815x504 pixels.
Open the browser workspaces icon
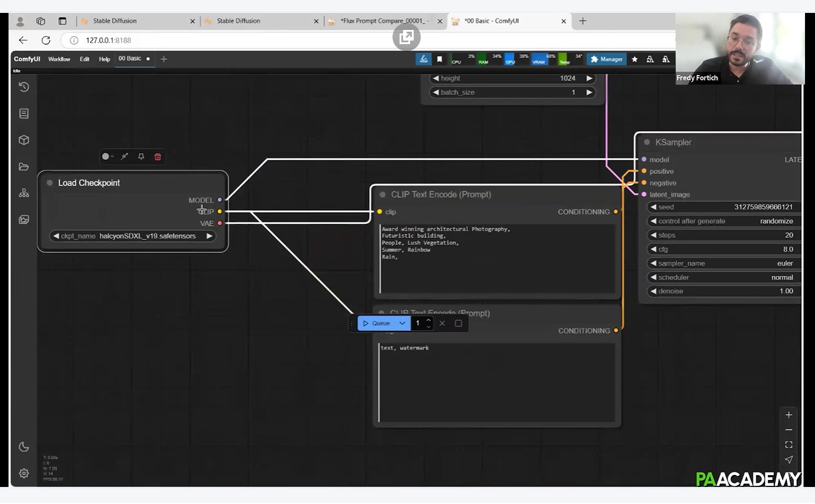point(41,21)
